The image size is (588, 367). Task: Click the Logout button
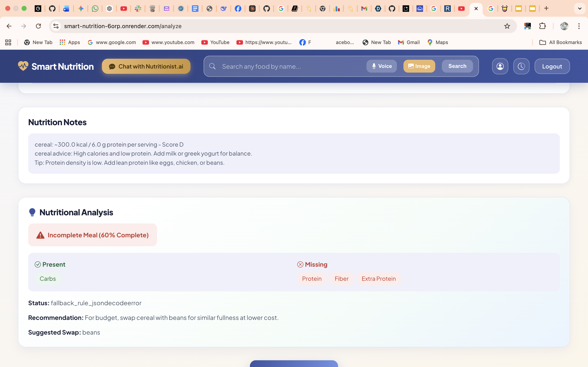(552, 66)
